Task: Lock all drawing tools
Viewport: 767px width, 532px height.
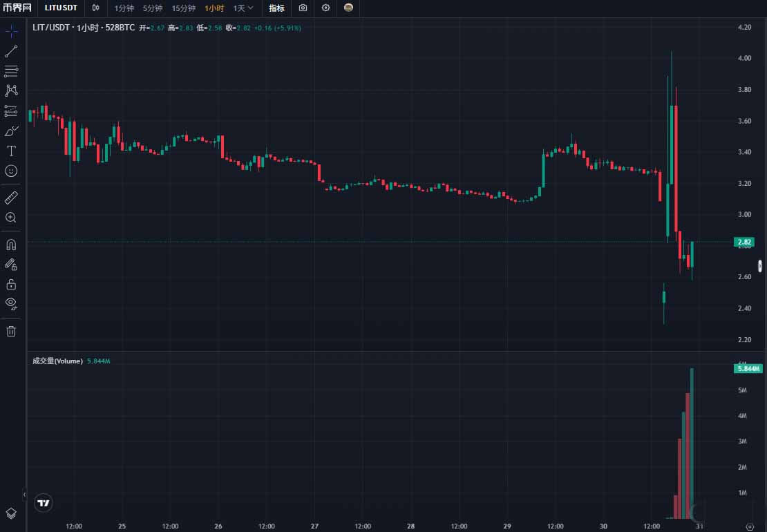Action: coord(11,284)
